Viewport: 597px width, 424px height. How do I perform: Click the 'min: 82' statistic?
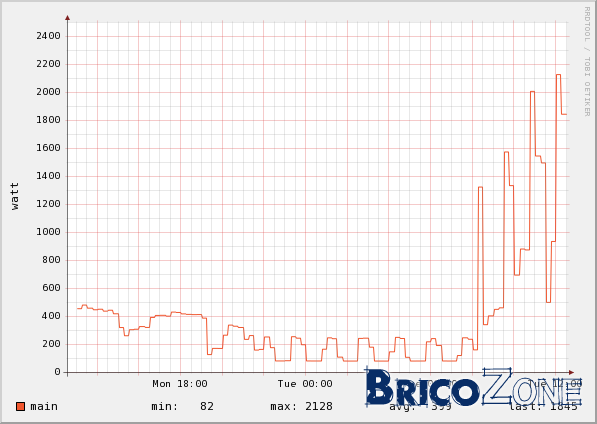tap(183, 406)
